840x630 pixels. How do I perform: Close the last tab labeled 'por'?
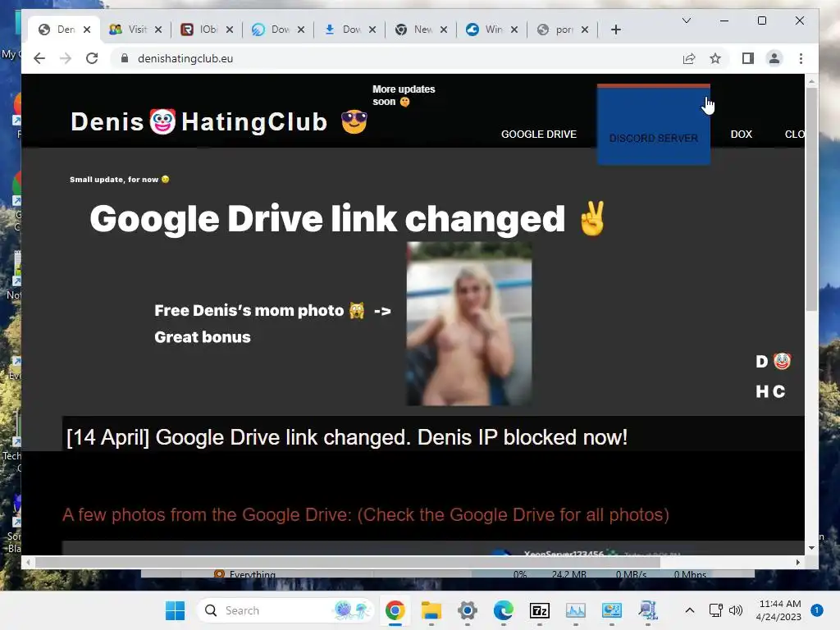(x=585, y=30)
